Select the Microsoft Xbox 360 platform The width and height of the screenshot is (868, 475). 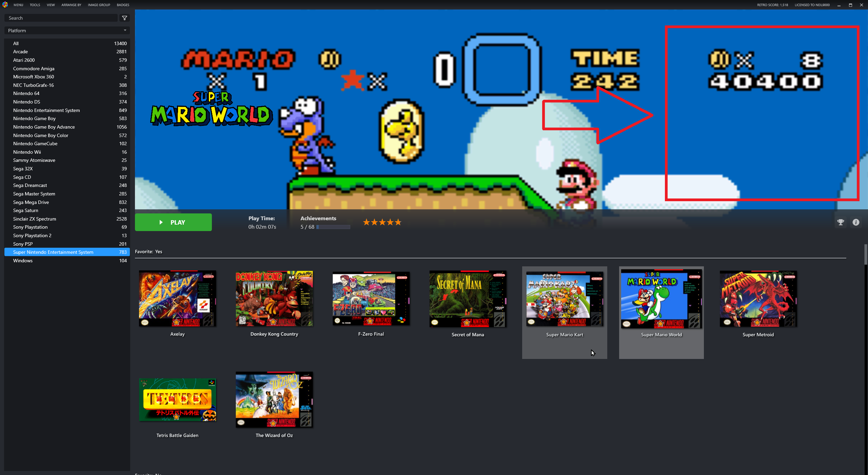[67, 77]
